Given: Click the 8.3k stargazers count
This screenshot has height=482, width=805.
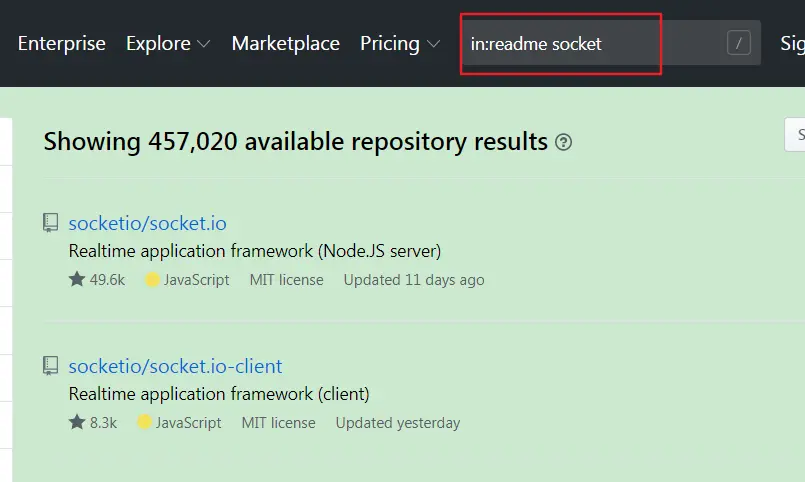Looking at the screenshot, I should tap(103, 423).
